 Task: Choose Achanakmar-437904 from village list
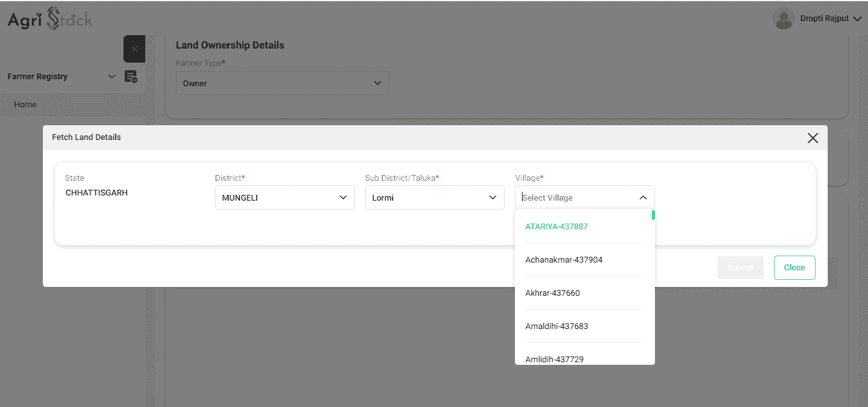coord(564,260)
